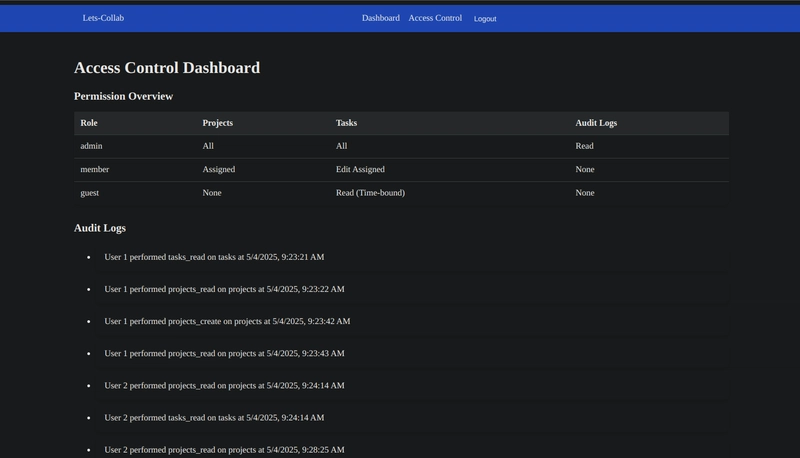The height and width of the screenshot is (458, 800).
Task: Click the Tasks column header
Action: point(346,123)
